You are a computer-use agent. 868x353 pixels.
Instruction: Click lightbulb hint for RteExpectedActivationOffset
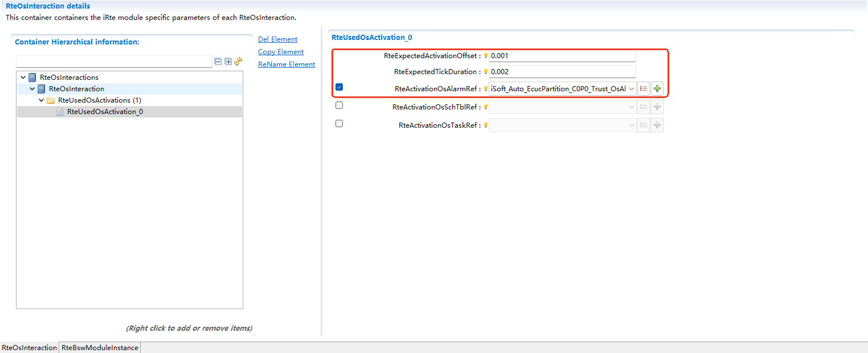click(486, 56)
